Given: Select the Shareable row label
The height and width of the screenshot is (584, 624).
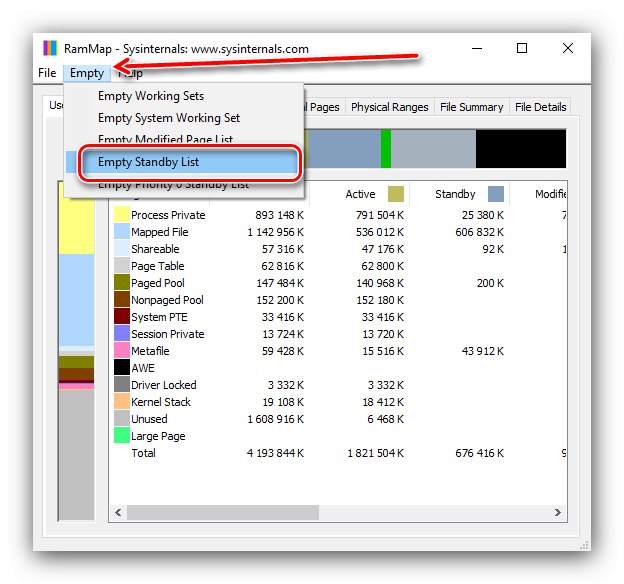Looking at the screenshot, I should tap(155, 249).
